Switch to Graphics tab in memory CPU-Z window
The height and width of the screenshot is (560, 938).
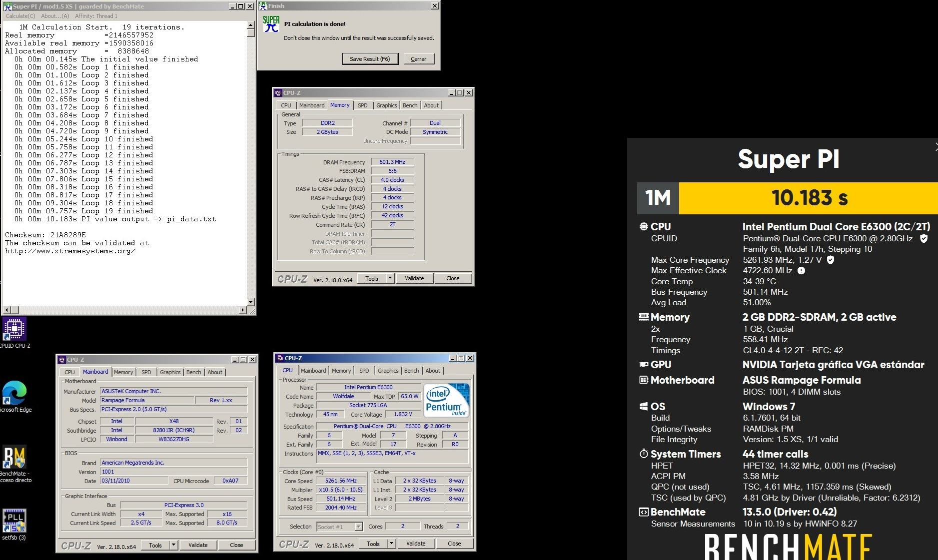pos(387,105)
